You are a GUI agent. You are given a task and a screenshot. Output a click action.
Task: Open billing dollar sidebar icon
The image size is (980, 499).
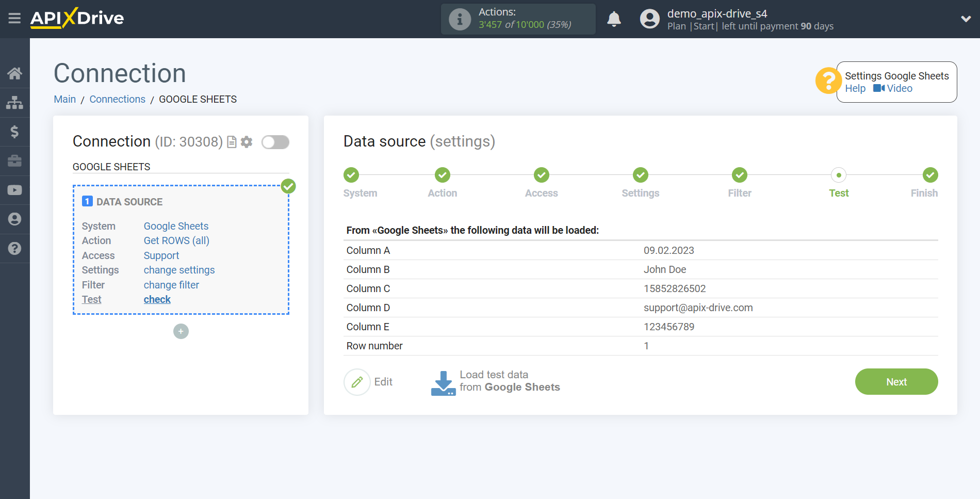point(14,132)
